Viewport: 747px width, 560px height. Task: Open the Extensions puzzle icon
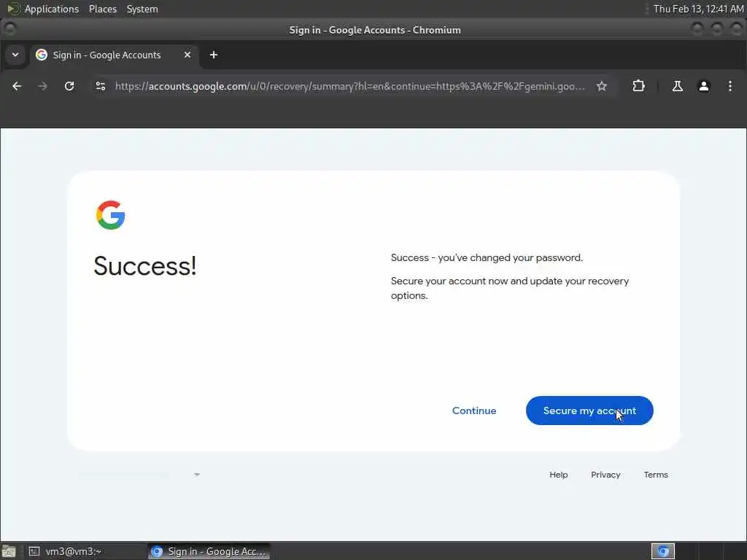coord(638,86)
